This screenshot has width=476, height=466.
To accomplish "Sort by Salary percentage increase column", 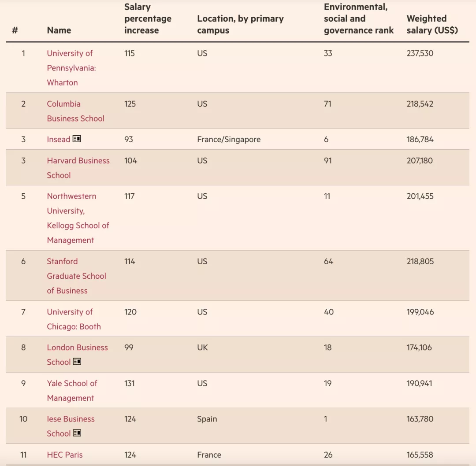I will pos(148,19).
